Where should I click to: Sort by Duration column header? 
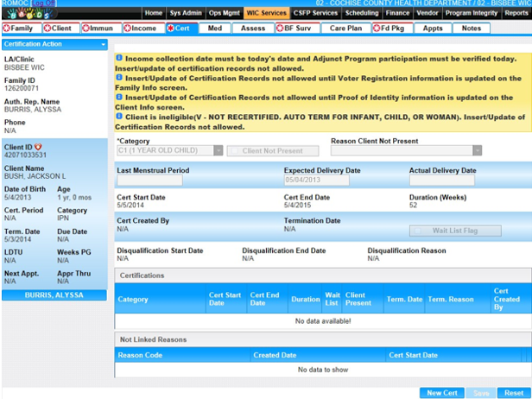pos(306,299)
